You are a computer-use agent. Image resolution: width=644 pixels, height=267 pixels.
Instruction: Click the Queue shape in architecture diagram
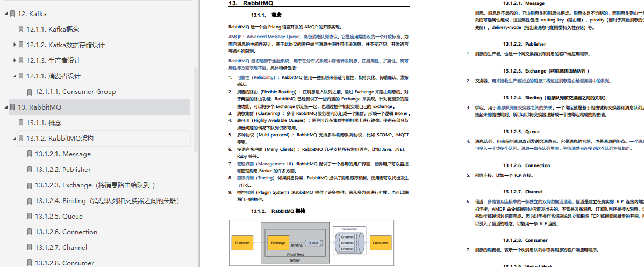click(x=314, y=243)
